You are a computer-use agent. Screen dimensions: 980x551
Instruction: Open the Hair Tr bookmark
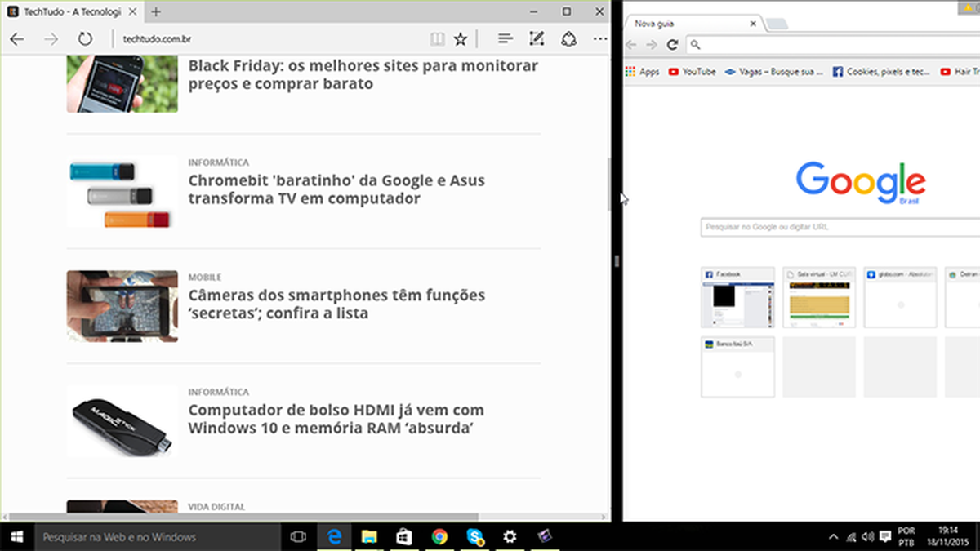(960, 72)
